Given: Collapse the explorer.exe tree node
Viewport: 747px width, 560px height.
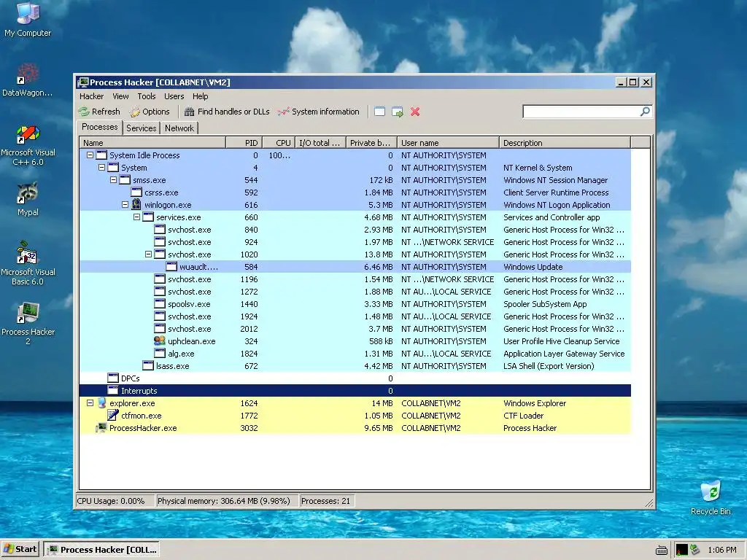Looking at the screenshot, I should click(90, 402).
